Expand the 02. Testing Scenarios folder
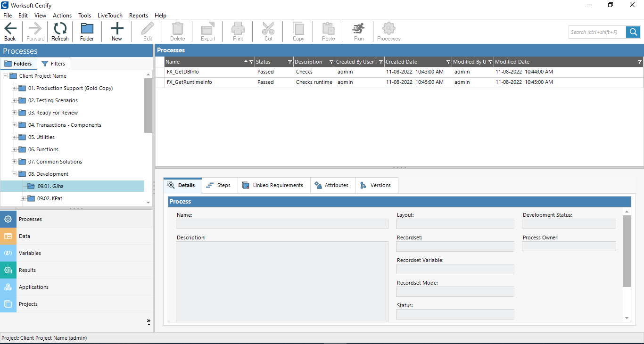This screenshot has height=344, width=644. click(14, 100)
